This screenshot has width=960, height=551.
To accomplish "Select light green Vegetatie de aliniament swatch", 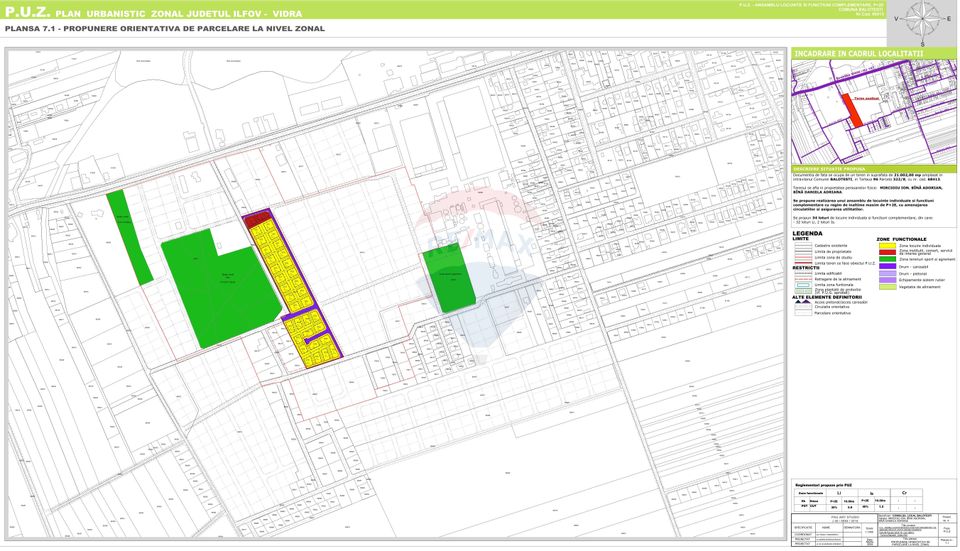I will 886,287.
